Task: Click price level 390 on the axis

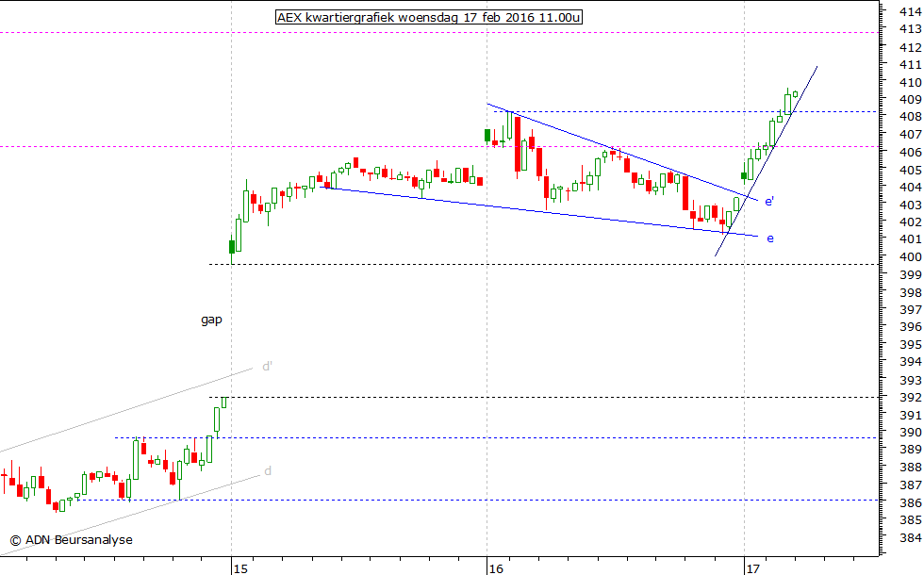Action: point(911,432)
